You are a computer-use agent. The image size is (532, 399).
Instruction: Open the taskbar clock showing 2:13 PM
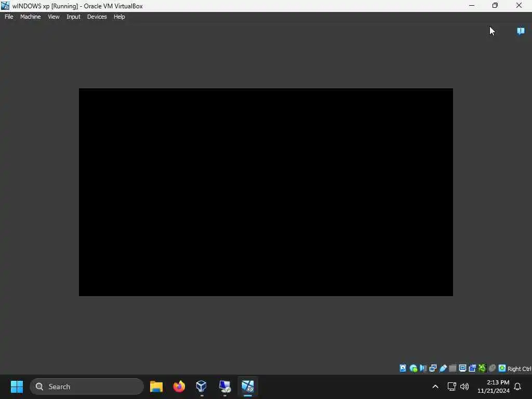[494, 387]
